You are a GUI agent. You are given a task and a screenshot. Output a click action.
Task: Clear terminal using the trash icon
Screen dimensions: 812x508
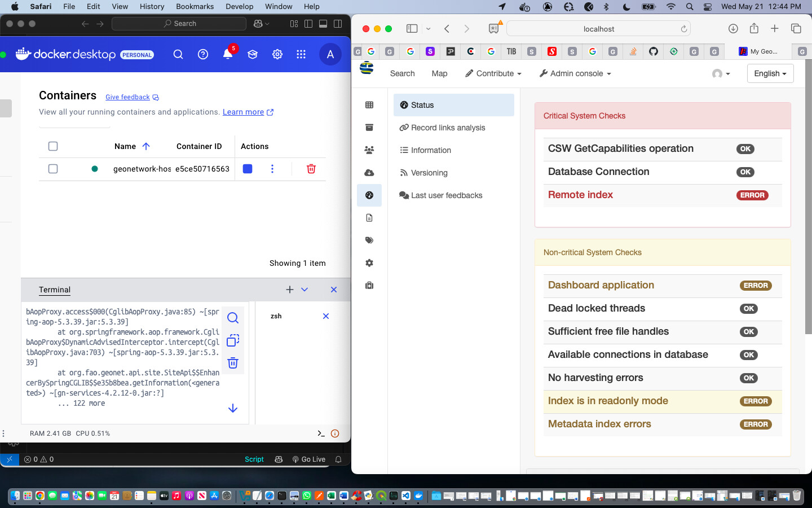(x=233, y=363)
